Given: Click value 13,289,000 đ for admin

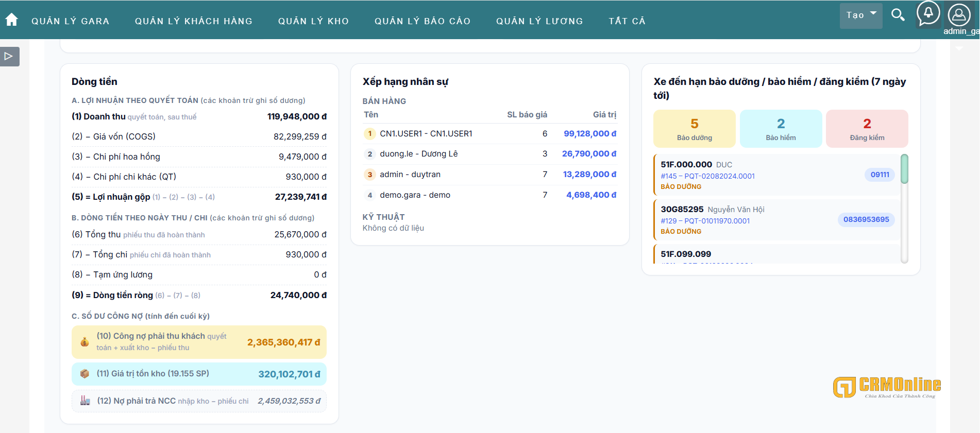Looking at the screenshot, I should [x=589, y=175].
